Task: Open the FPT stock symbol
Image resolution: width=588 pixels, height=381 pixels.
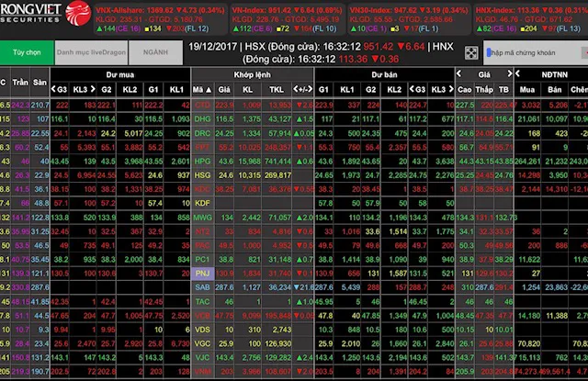Action: point(202,146)
